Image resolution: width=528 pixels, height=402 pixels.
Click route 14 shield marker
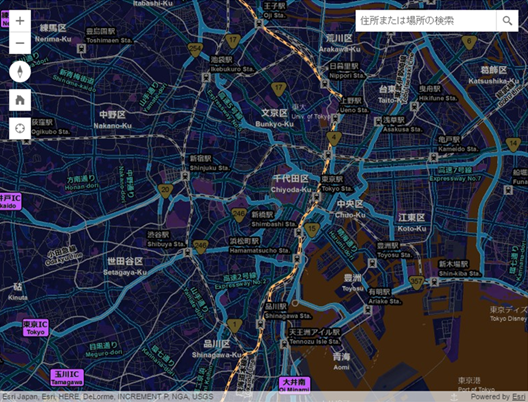[513, 144]
